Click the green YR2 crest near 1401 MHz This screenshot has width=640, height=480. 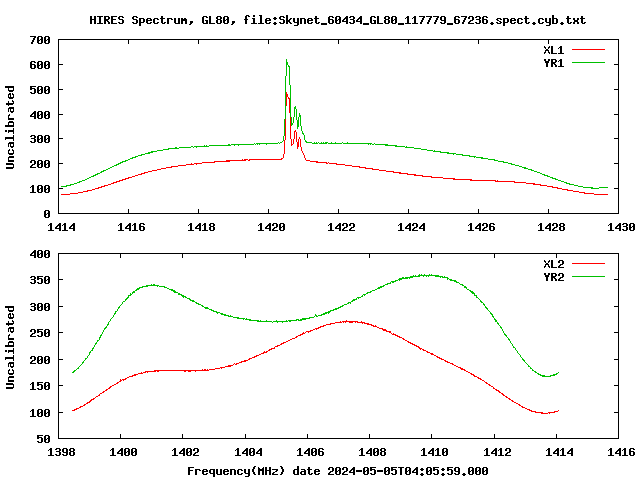(152, 285)
